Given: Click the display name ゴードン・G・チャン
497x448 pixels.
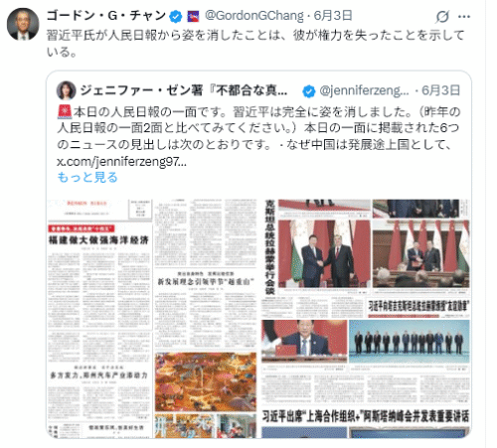Looking at the screenshot, I should (x=106, y=16).
